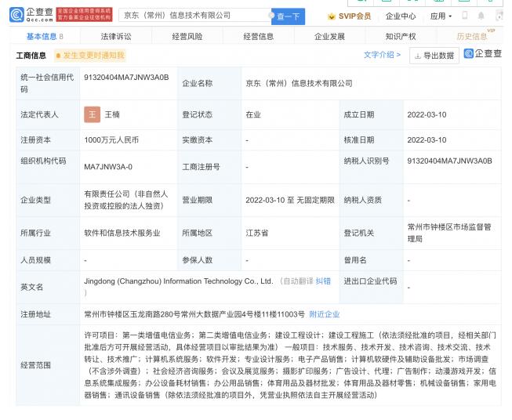The width and height of the screenshot is (512, 420).
Task: Click the 导出数据 export button
Action: pyautogui.click(x=434, y=56)
